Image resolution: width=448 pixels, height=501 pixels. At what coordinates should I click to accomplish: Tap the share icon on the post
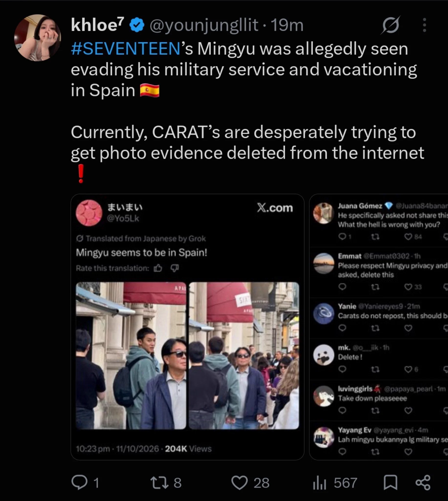click(423, 482)
